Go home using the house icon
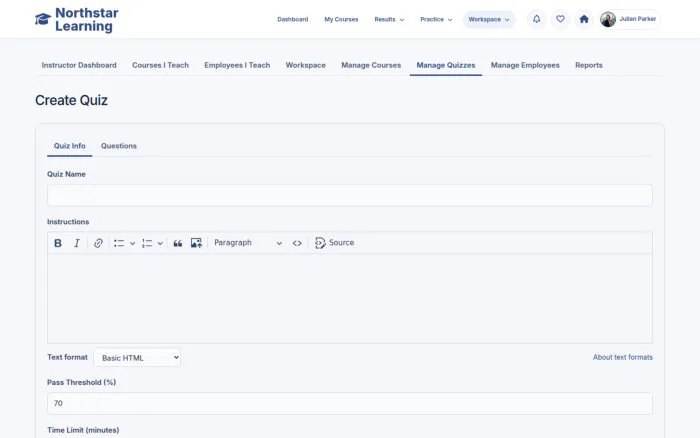 (x=584, y=19)
